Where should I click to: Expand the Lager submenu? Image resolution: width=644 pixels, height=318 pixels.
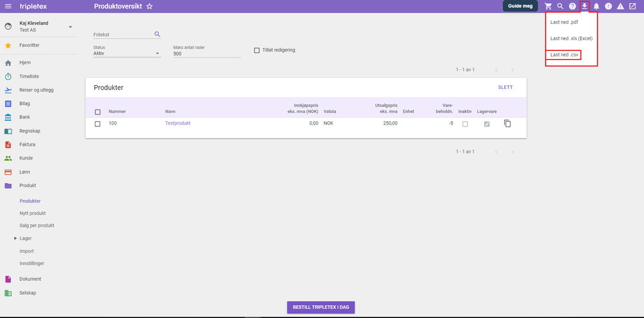[15, 238]
